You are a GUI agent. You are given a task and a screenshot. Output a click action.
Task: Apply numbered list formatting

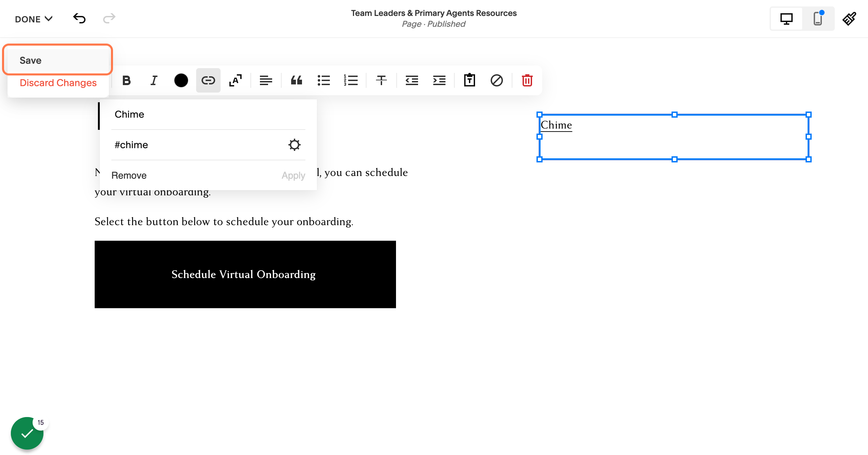pos(351,80)
